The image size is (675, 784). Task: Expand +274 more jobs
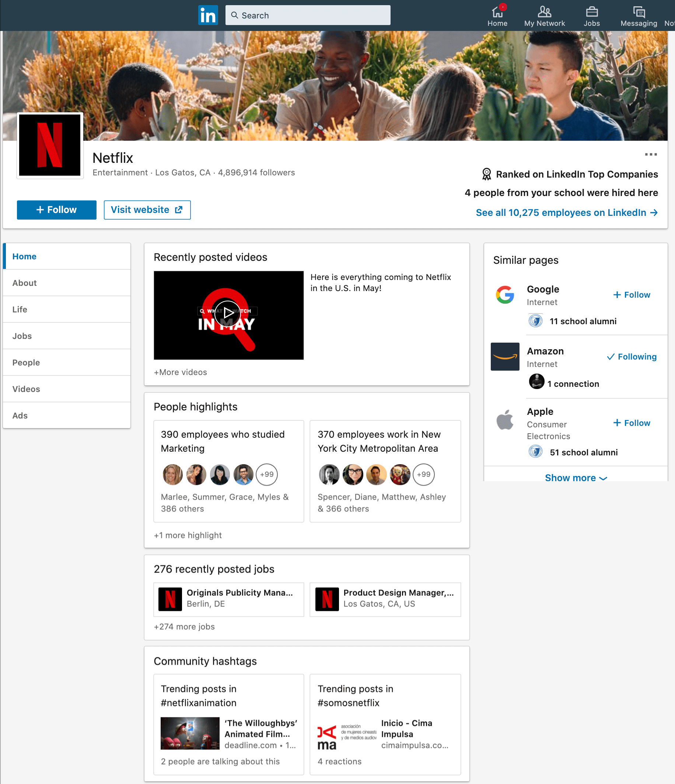pyautogui.click(x=184, y=627)
